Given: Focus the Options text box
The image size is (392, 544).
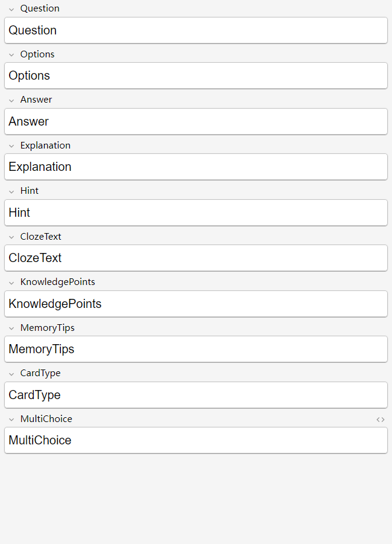Looking at the screenshot, I should click(195, 76).
